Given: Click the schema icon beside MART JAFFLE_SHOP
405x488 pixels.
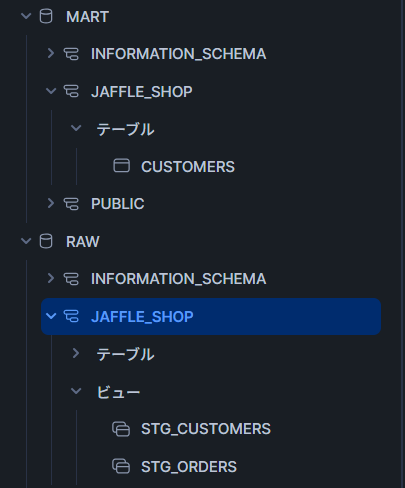Looking at the screenshot, I should pyautogui.click(x=71, y=91).
